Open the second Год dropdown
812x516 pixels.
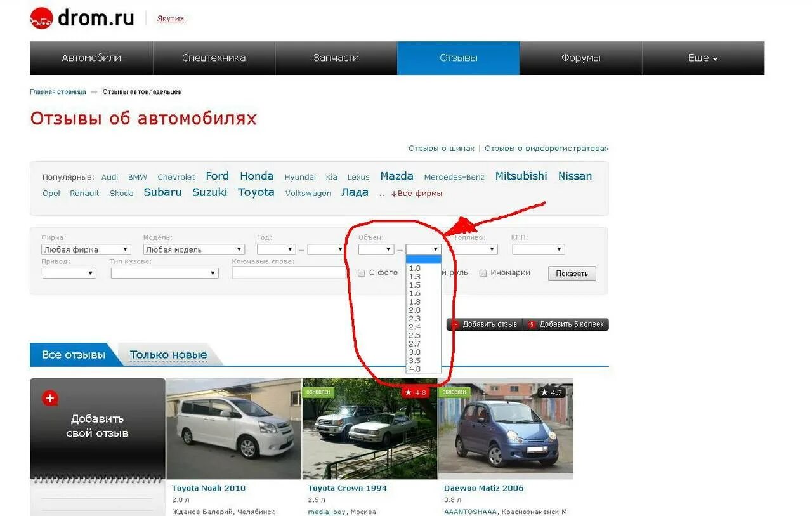pyautogui.click(x=326, y=249)
